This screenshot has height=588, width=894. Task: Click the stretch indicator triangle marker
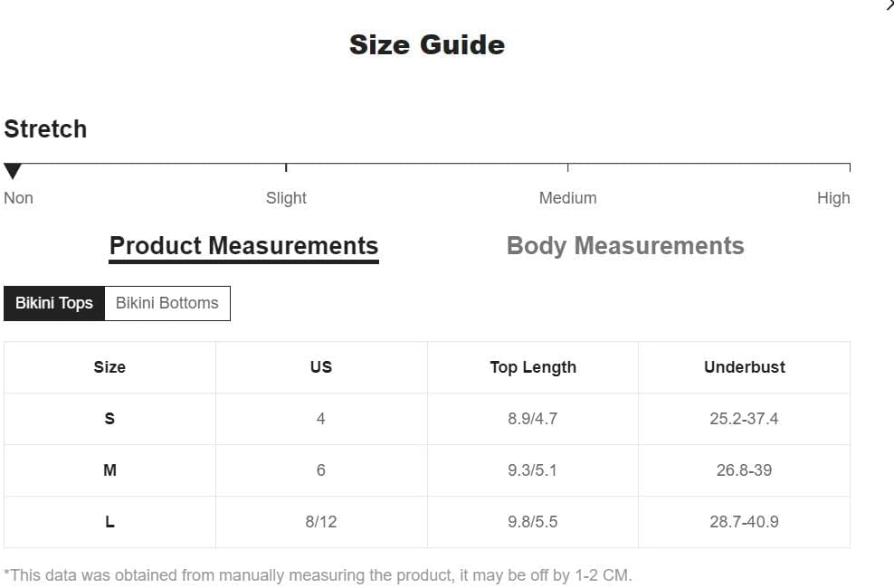[13, 171]
